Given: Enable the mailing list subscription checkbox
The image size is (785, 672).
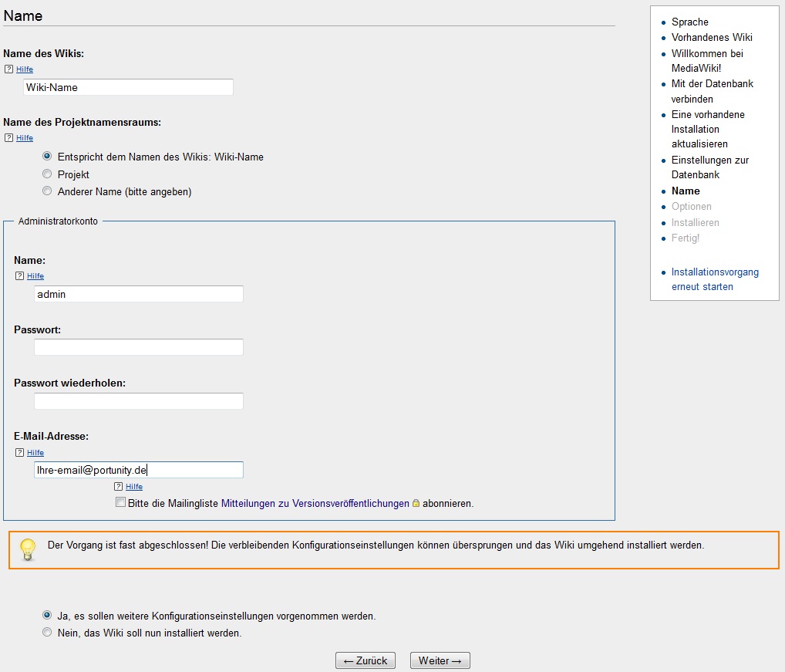Looking at the screenshot, I should tap(120, 502).
